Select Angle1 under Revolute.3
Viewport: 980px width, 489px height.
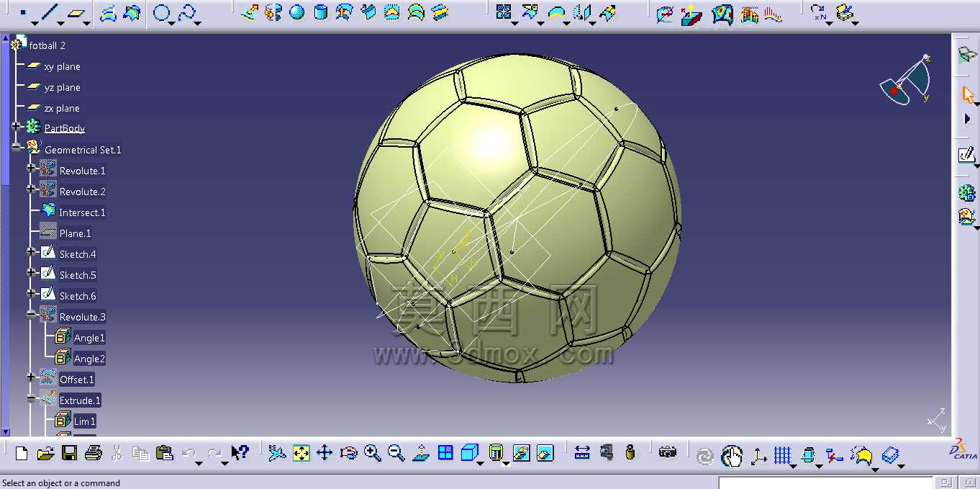tap(89, 338)
